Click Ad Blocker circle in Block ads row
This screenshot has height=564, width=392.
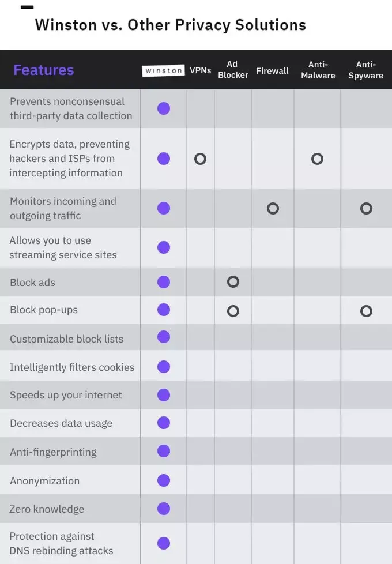point(233,281)
